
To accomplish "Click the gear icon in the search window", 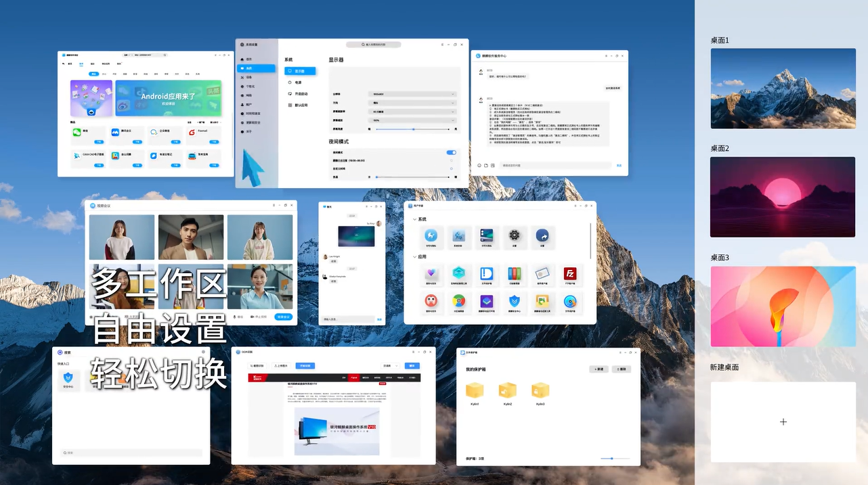I will point(203,352).
